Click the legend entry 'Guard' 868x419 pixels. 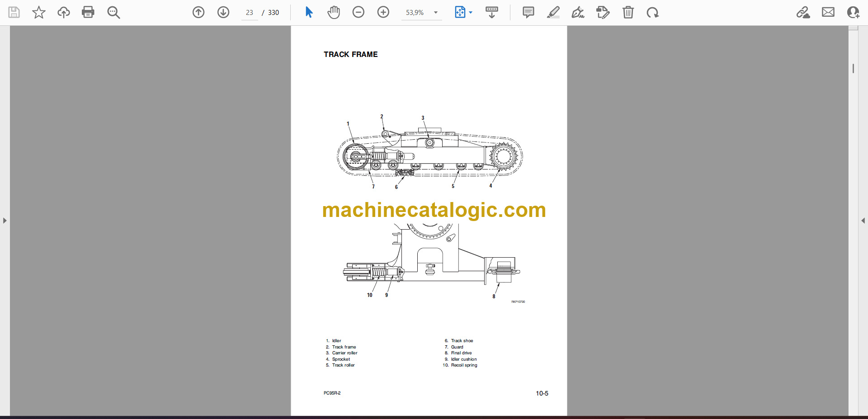457,347
